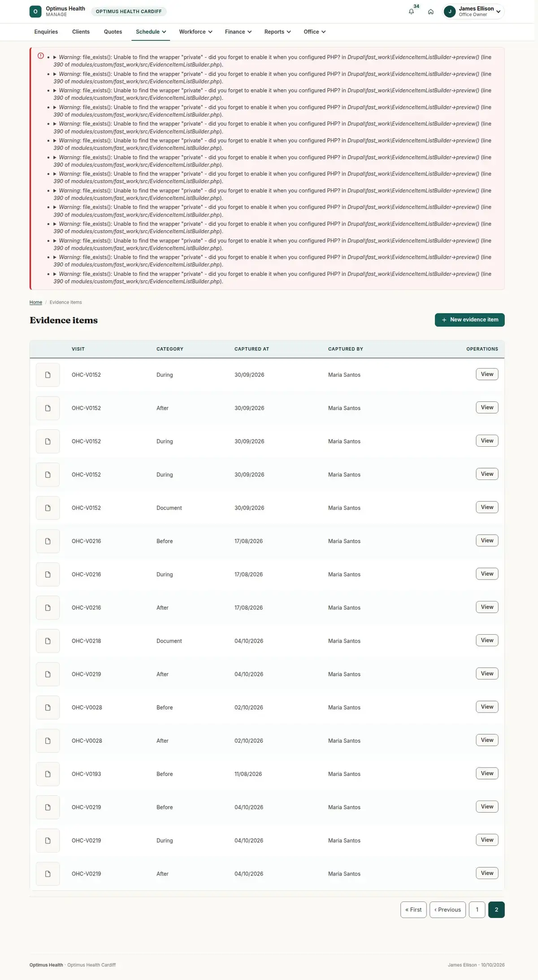The width and height of the screenshot is (538, 980).
Task: Click the Captured By column header
Action: coord(346,349)
